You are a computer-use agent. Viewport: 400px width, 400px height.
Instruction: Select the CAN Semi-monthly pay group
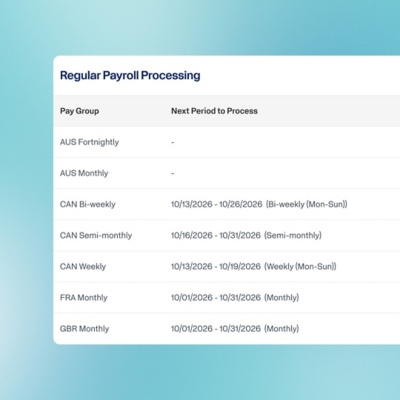click(96, 235)
